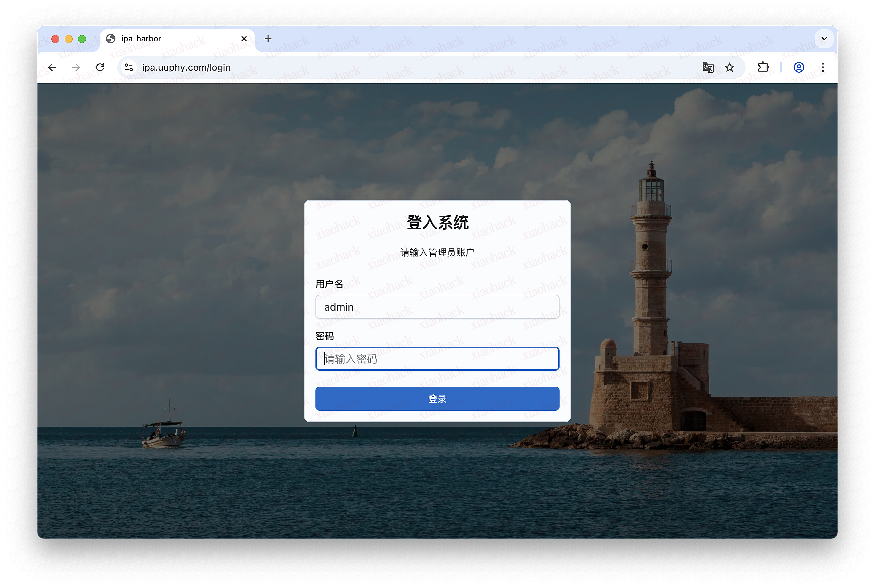The image size is (875, 588).
Task: Click the Google Translate icon
Action: pos(708,67)
